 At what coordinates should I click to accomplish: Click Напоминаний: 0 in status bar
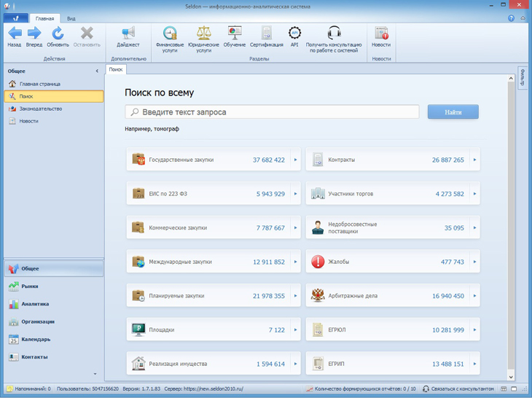click(29, 389)
